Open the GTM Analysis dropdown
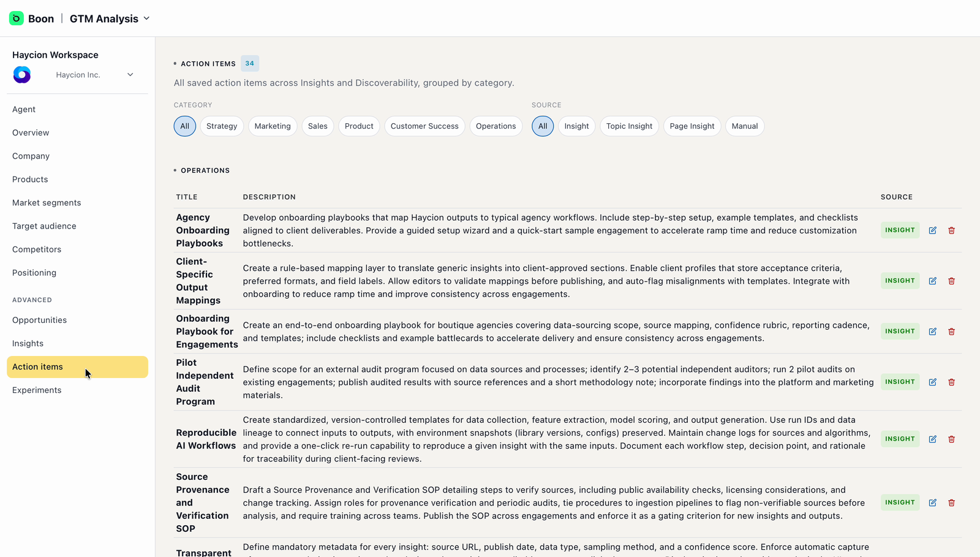Screen dimensions: 980x557 [x=110, y=18]
